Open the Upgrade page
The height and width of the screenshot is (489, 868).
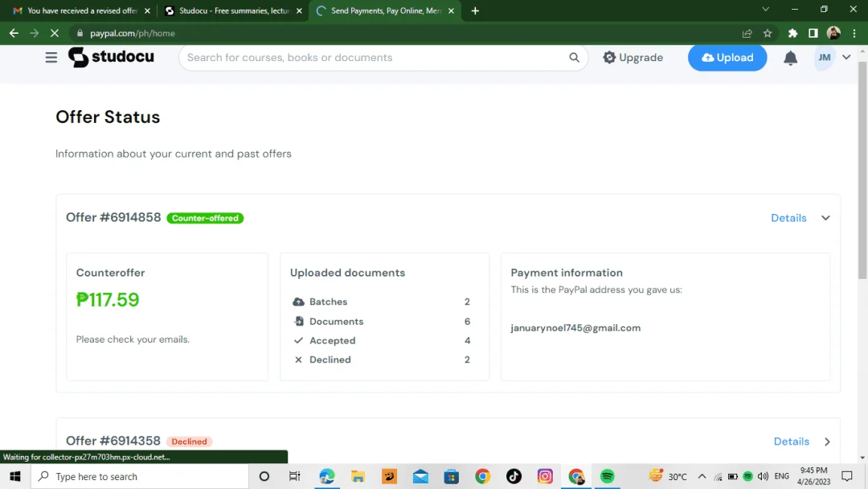pos(633,58)
